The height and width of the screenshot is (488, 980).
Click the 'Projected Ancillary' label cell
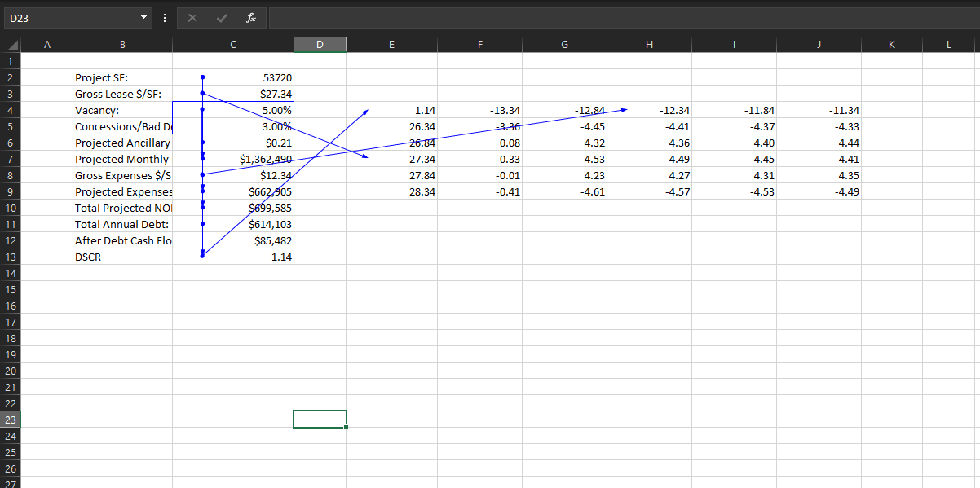click(122, 143)
